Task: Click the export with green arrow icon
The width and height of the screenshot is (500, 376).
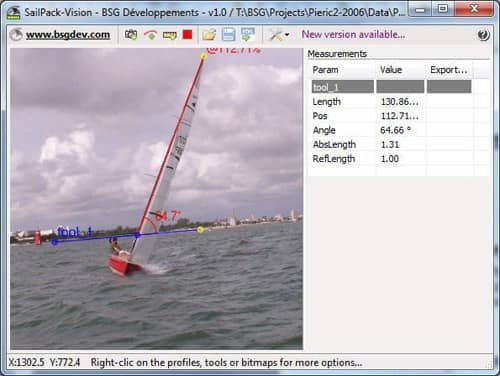Action: (248, 35)
